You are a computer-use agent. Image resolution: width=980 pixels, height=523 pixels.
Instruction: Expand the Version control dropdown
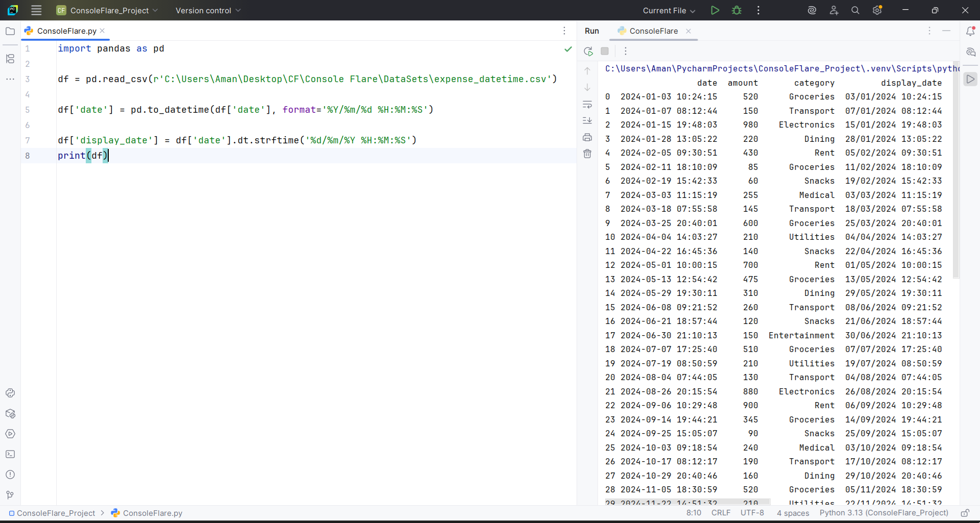tap(207, 10)
